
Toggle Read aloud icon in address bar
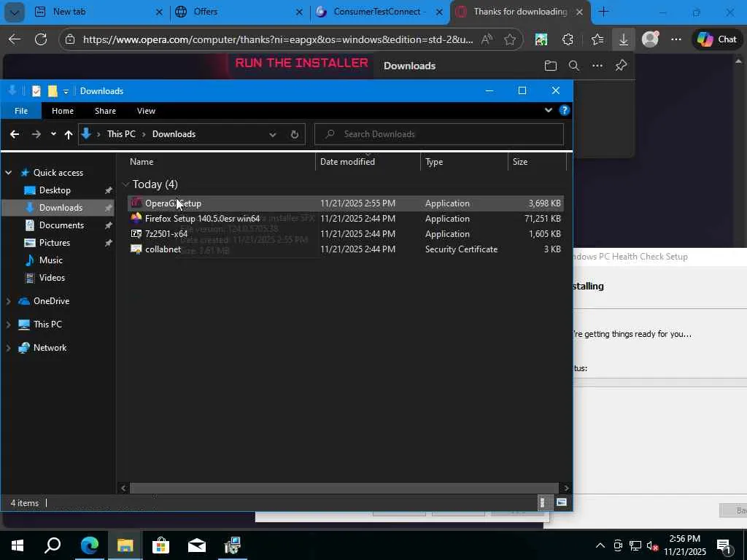[487, 39]
